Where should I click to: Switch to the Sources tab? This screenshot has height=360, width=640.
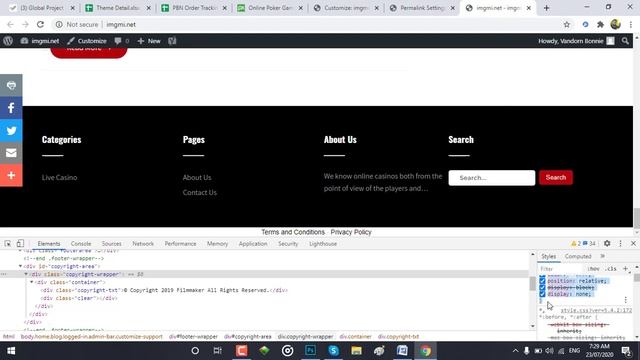point(111,244)
